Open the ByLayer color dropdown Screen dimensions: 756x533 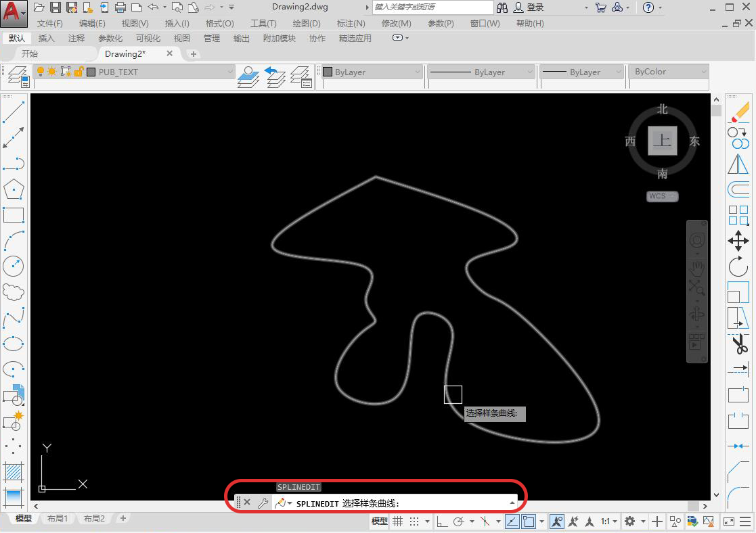[418, 72]
